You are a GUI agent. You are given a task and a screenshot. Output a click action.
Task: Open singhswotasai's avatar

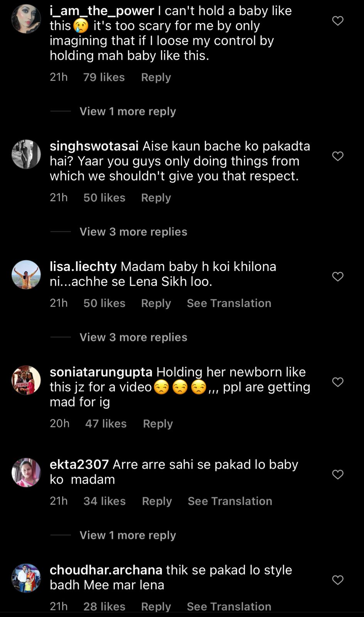coord(26,154)
